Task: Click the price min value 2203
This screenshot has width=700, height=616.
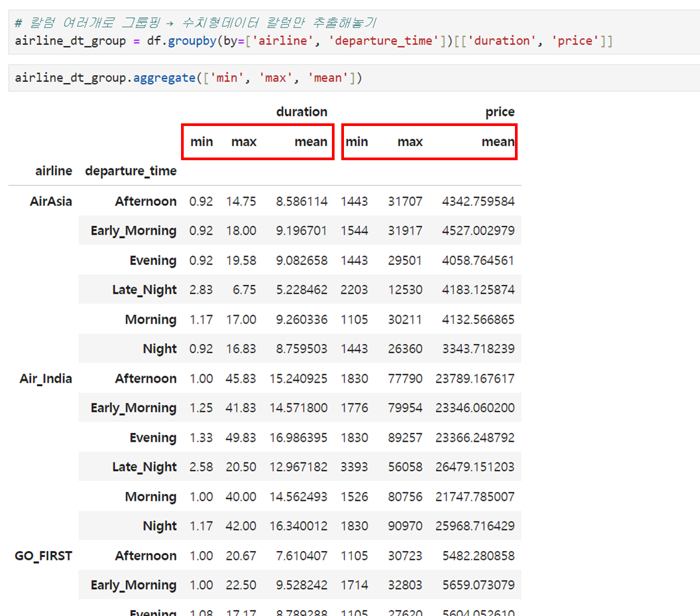Action: tap(355, 290)
